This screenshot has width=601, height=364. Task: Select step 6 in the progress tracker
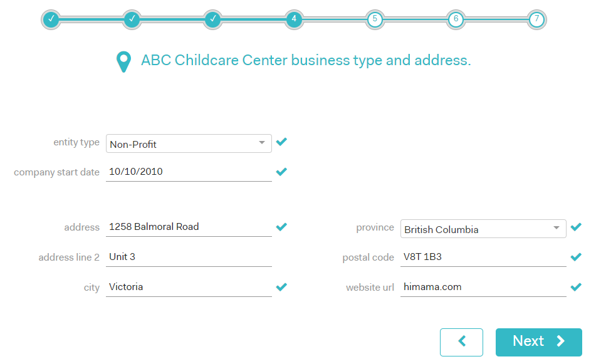(456, 19)
